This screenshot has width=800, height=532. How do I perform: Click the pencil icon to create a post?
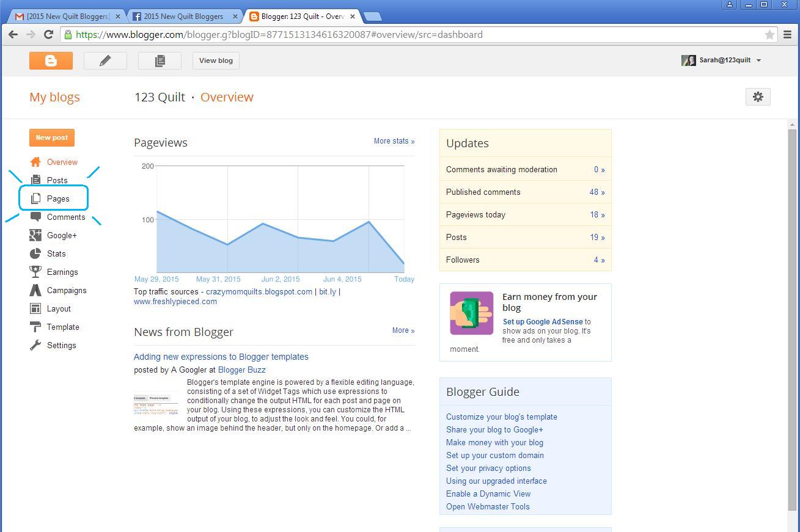(x=105, y=60)
